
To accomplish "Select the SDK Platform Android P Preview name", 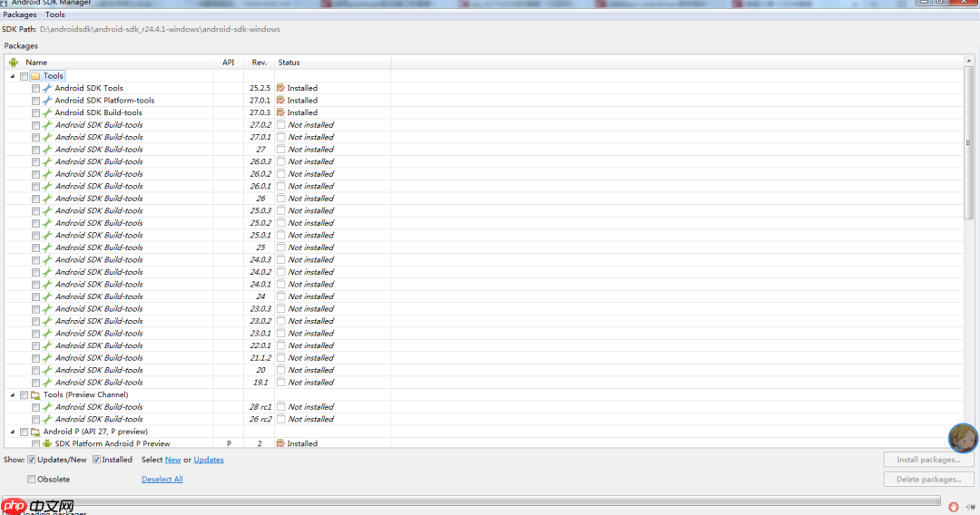I will click(113, 444).
